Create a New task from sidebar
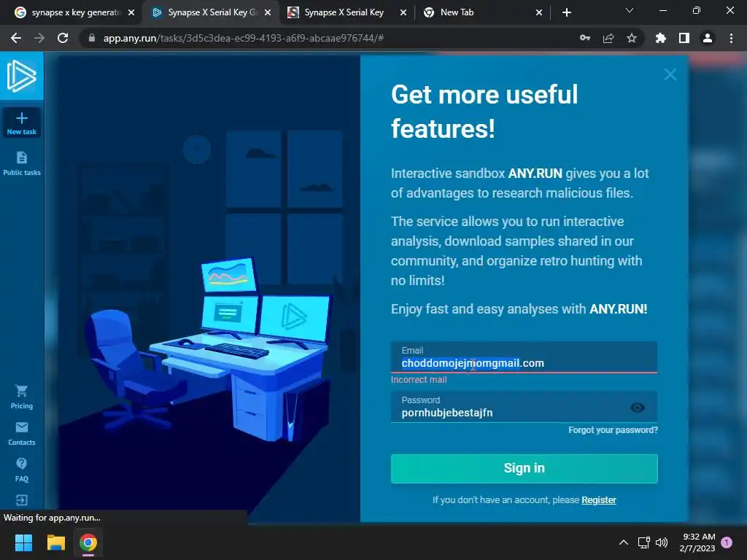The width and height of the screenshot is (747, 560). pyautogui.click(x=21, y=122)
